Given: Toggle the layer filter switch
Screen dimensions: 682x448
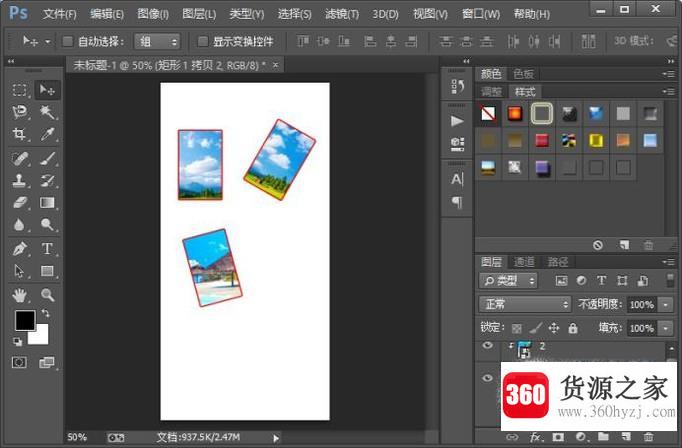Looking at the screenshot, I should click(x=670, y=281).
